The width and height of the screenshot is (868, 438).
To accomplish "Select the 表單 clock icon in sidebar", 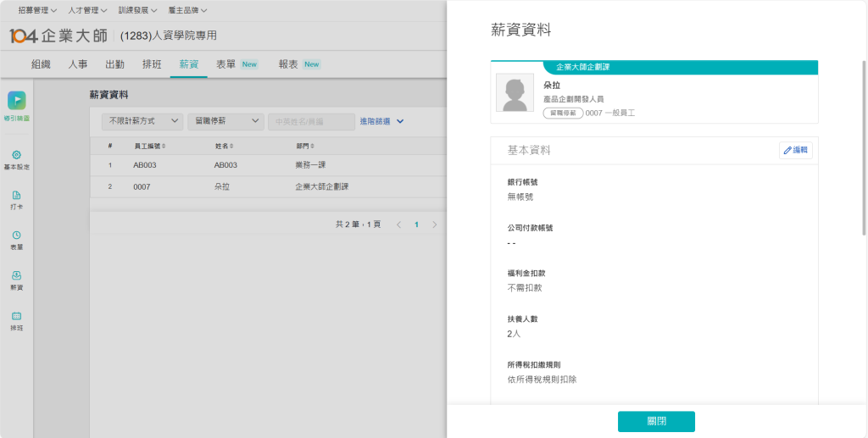I will (16, 236).
